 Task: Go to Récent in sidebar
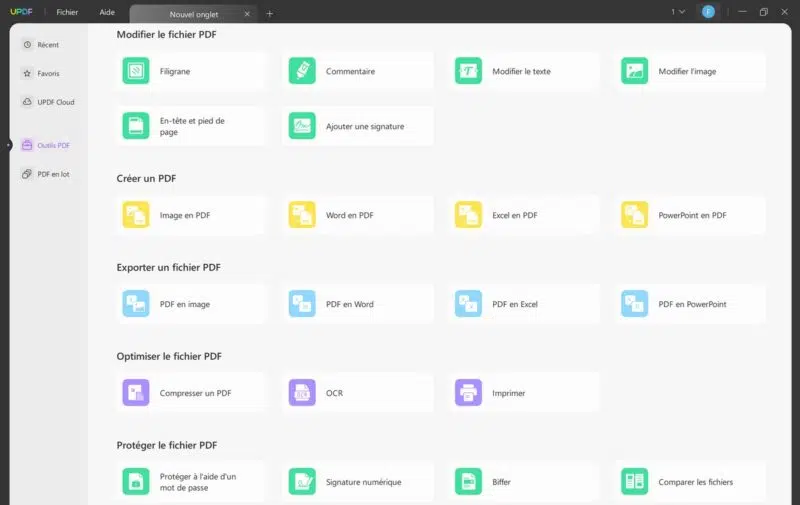coord(41,45)
